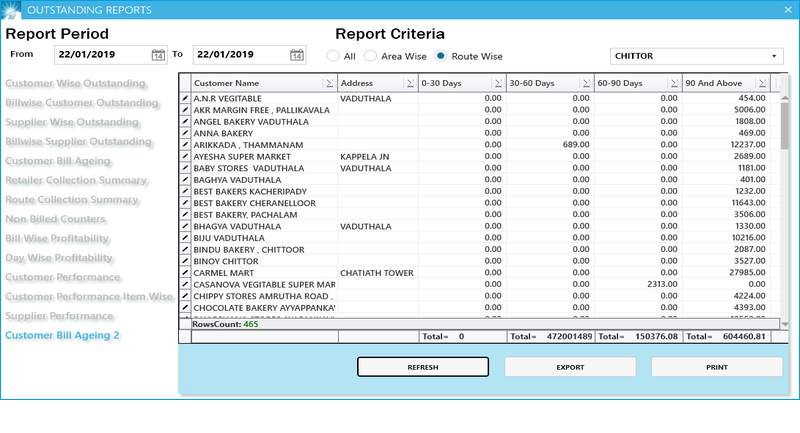Click the sum icon in 90 And Above header
The image size is (800, 433).
[x=762, y=83]
